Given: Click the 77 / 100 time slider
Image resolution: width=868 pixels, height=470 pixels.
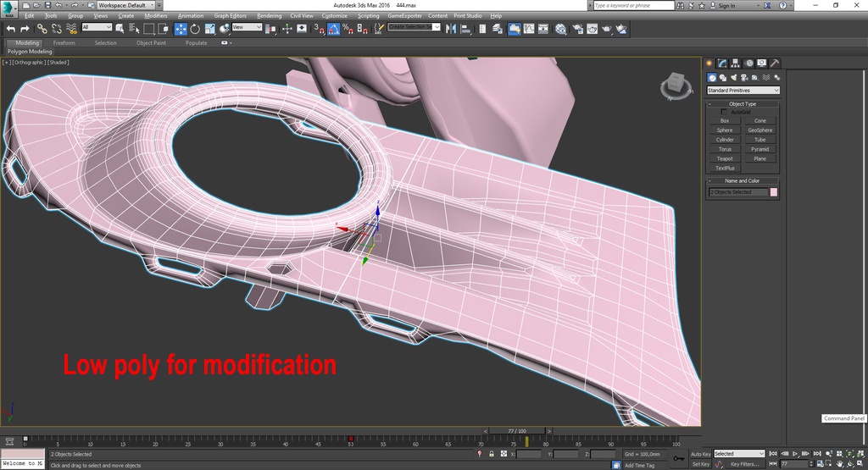Looking at the screenshot, I should tap(517, 431).
